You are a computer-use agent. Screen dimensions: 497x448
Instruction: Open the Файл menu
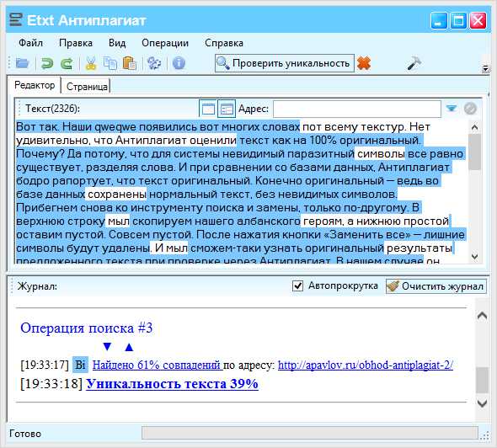click(30, 43)
